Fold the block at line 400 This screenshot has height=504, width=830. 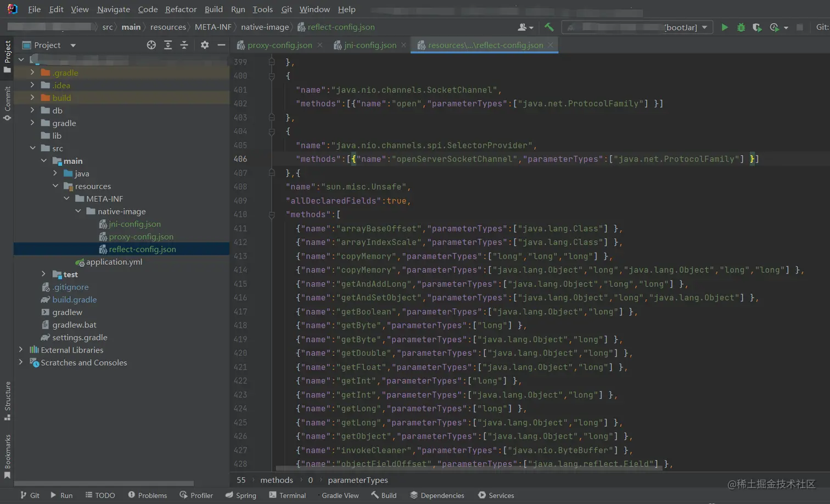[272, 76]
